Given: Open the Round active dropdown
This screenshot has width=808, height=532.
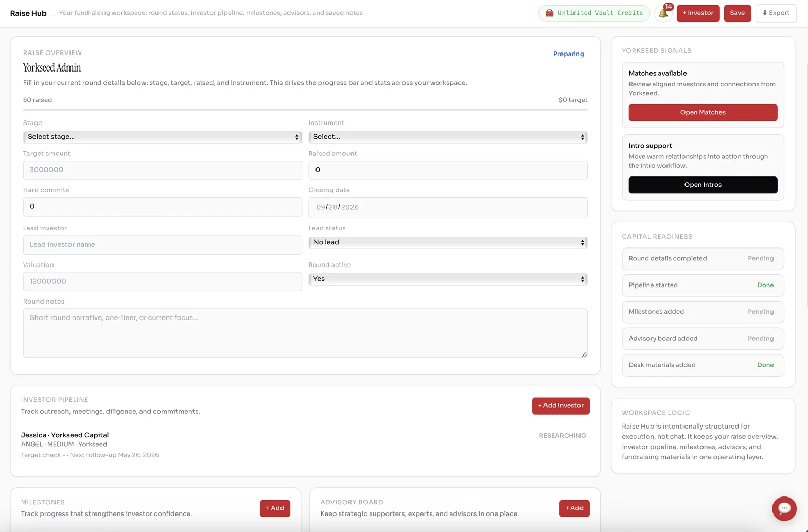Looking at the screenshot, I should [448, 279].
